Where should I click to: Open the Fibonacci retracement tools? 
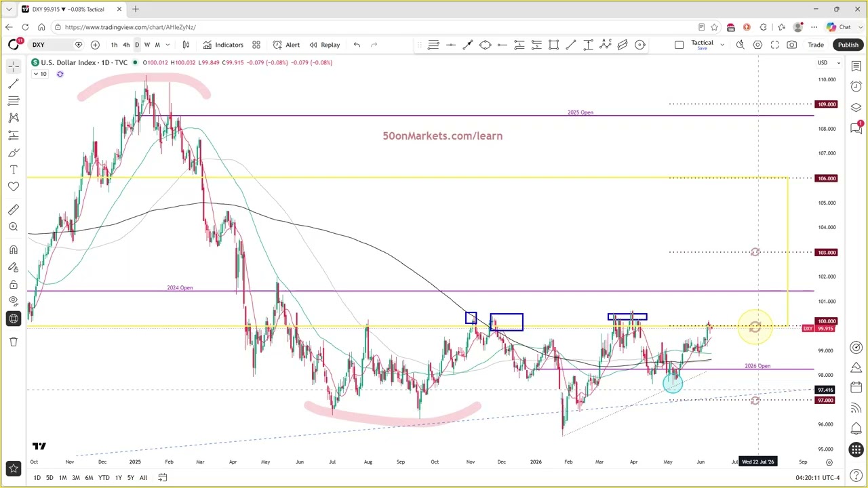click(x=14, y=100)
